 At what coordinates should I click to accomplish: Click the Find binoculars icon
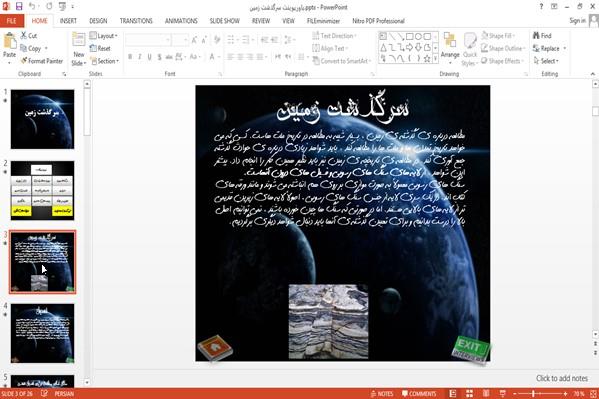tap(536, 36)
